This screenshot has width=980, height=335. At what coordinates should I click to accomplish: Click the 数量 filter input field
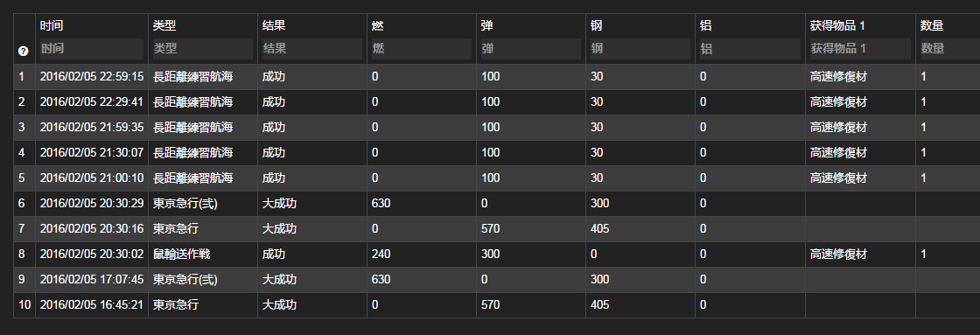949,49
